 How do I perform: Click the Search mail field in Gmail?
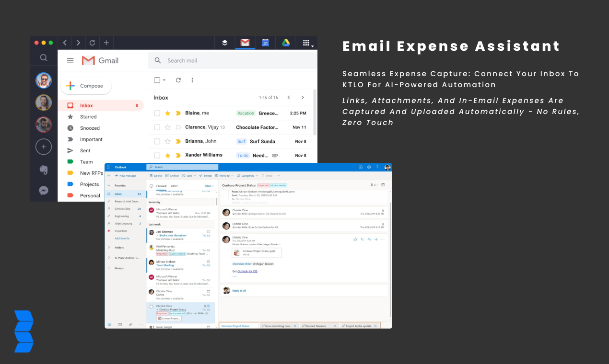tap(233, 60)
